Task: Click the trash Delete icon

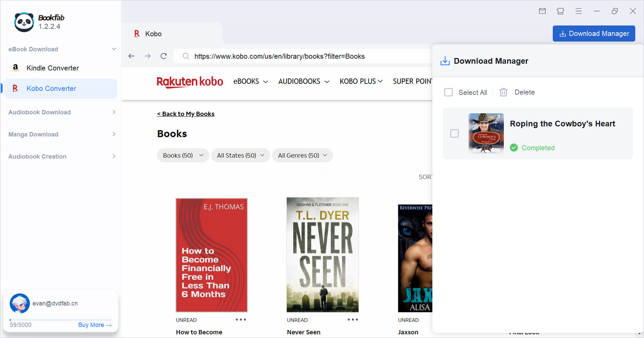Action: coord(503,92)
